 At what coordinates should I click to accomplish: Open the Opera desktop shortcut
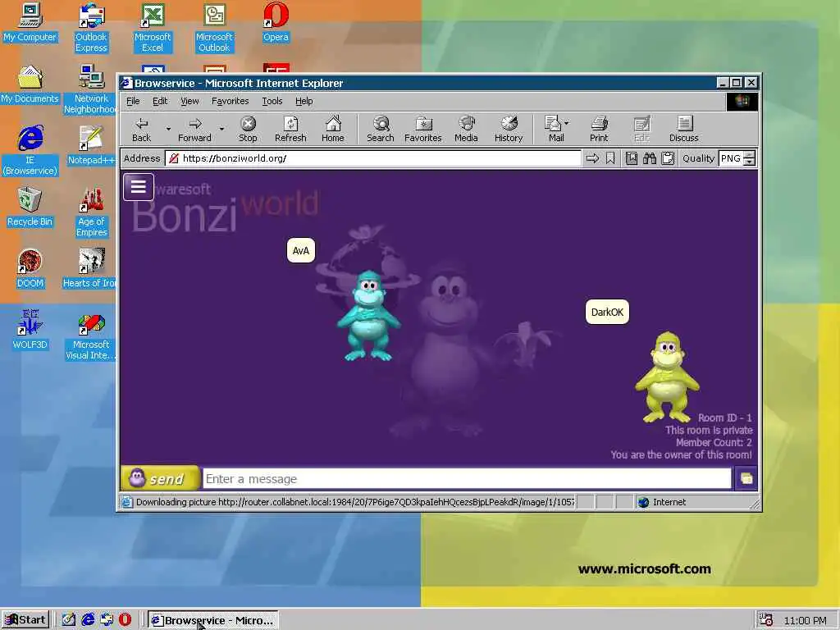[276, 23]
